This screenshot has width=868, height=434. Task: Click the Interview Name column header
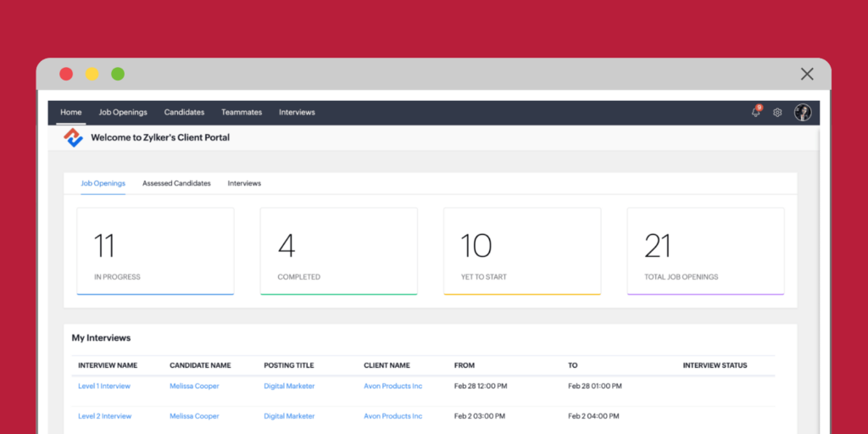(x=108, y=365)
